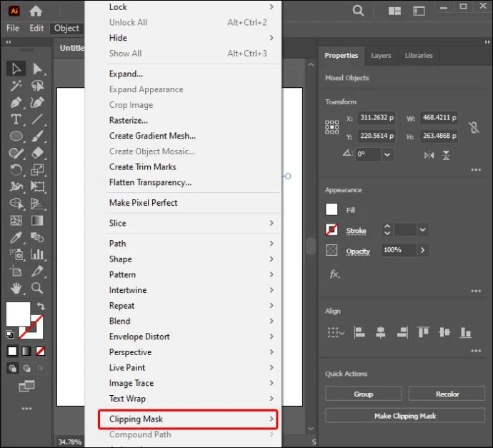Image resolution: width=493 pixels, height=448 pixels.
Task: Expand the opacity slider arrow
Action: [422, 250]
